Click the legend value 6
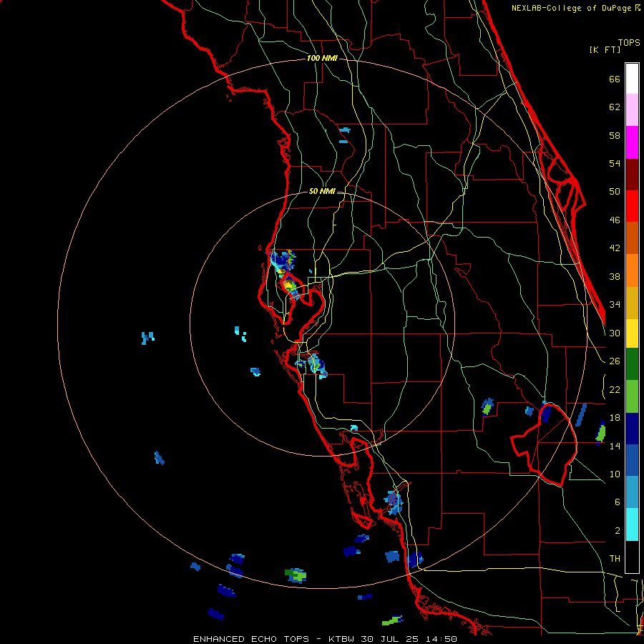This screenshot has height=644, width=644. coord(617,502)
